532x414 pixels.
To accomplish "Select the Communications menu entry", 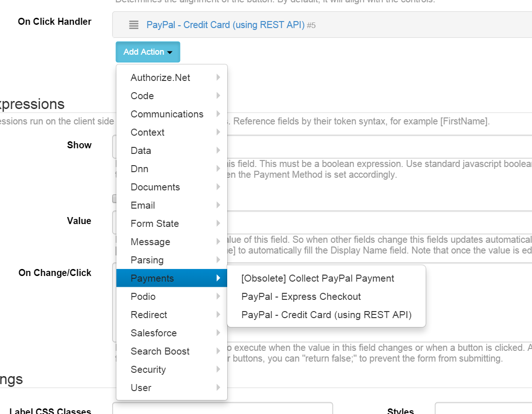I will (x=167, y=114).
